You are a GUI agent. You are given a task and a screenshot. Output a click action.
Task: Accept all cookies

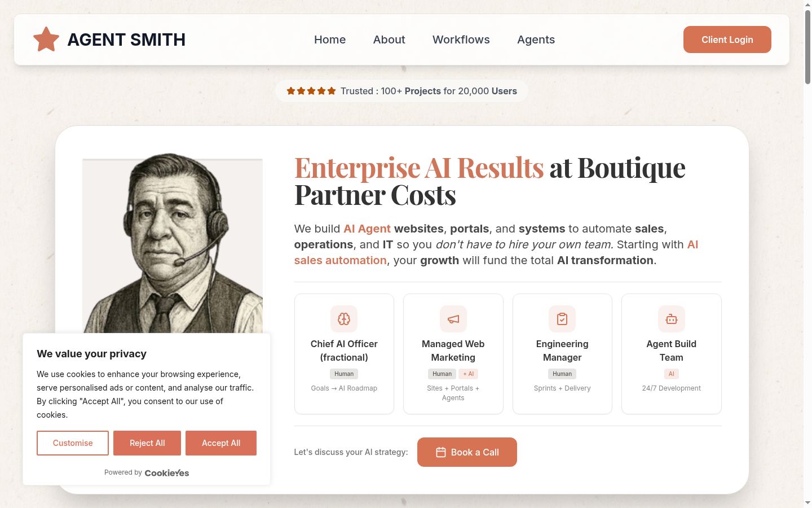221,443
